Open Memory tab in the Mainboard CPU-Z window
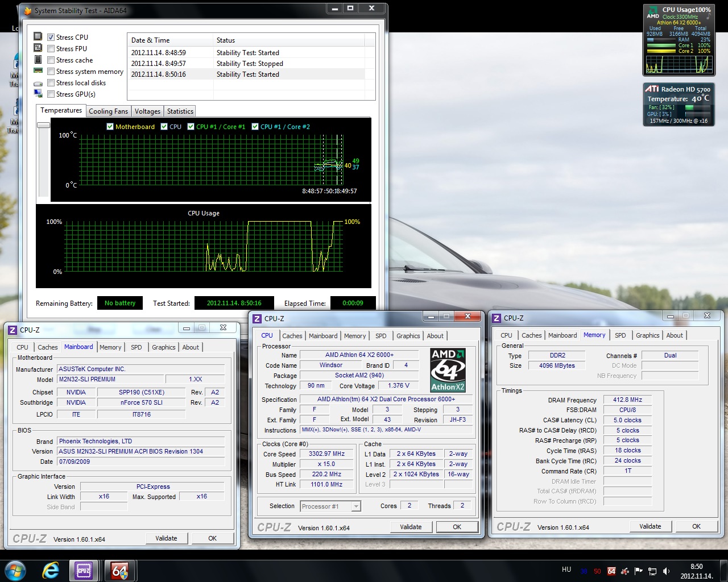The image size is (728, 582). click(110, 347)
